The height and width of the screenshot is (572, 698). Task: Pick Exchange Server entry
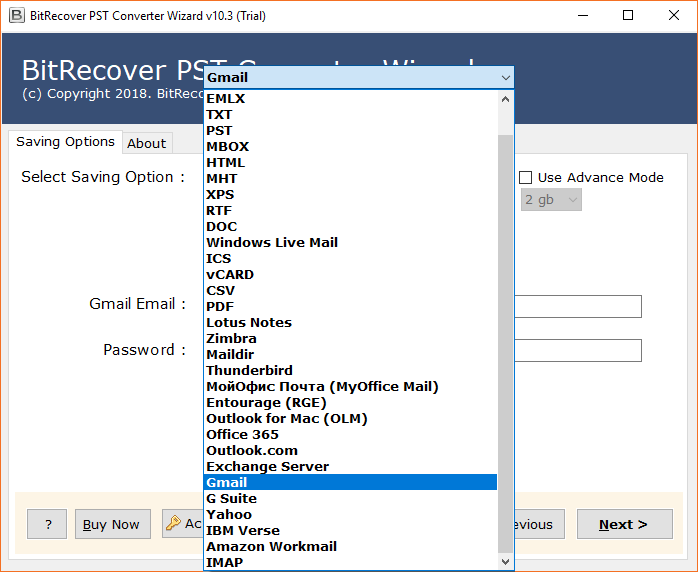tap(350, 467)
